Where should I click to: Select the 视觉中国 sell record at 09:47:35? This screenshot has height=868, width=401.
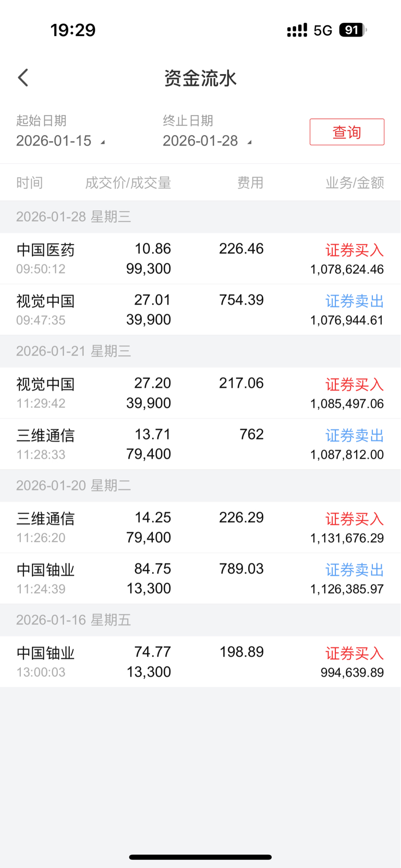200,310
